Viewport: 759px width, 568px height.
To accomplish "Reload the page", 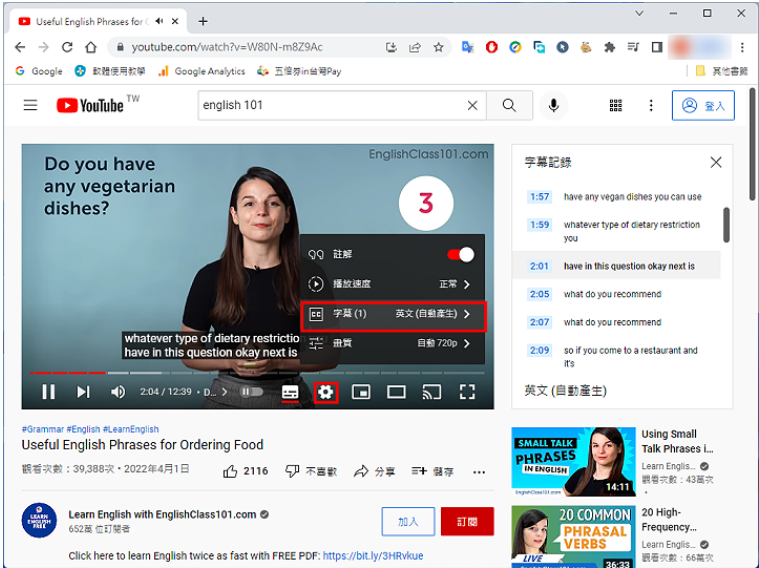I will point(67,47).
